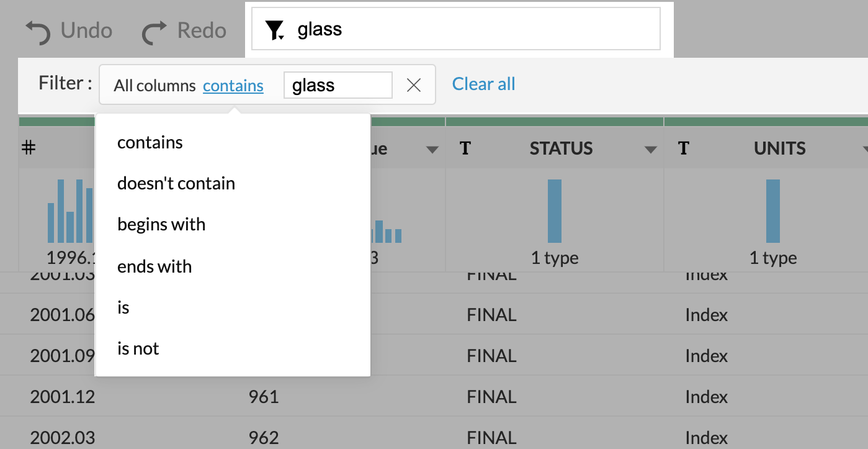Open the partially hidden Value column dropdown arrow

tap(432, 150)
